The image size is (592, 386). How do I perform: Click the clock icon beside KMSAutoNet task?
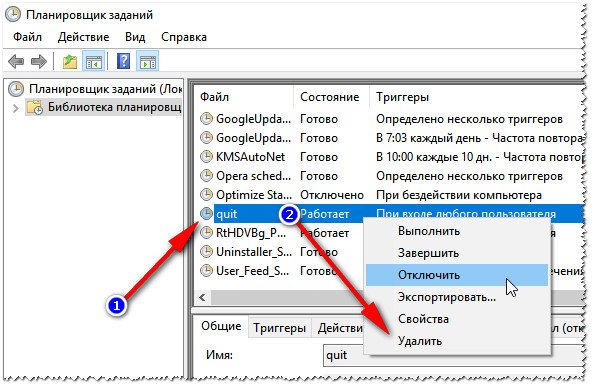[x=206, y=156]
